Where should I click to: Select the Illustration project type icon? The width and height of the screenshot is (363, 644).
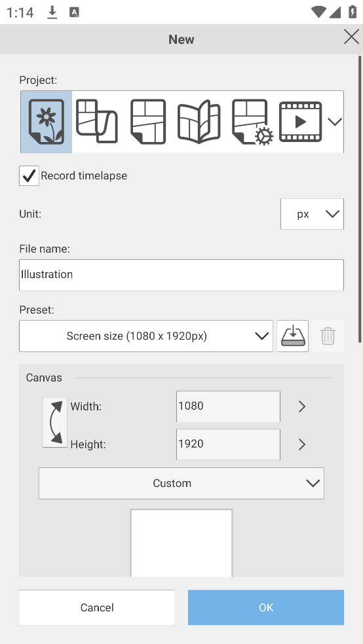46,122
